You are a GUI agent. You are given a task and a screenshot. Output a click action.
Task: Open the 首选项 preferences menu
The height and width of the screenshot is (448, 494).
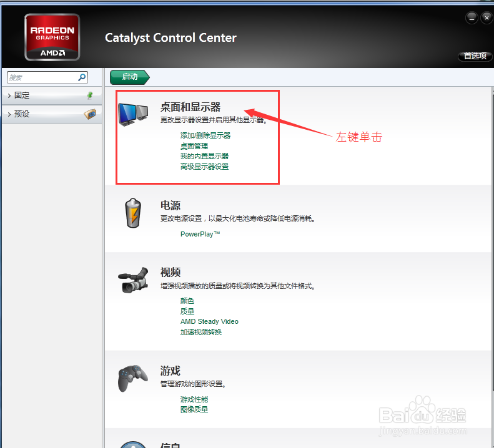tap(475, 56)
